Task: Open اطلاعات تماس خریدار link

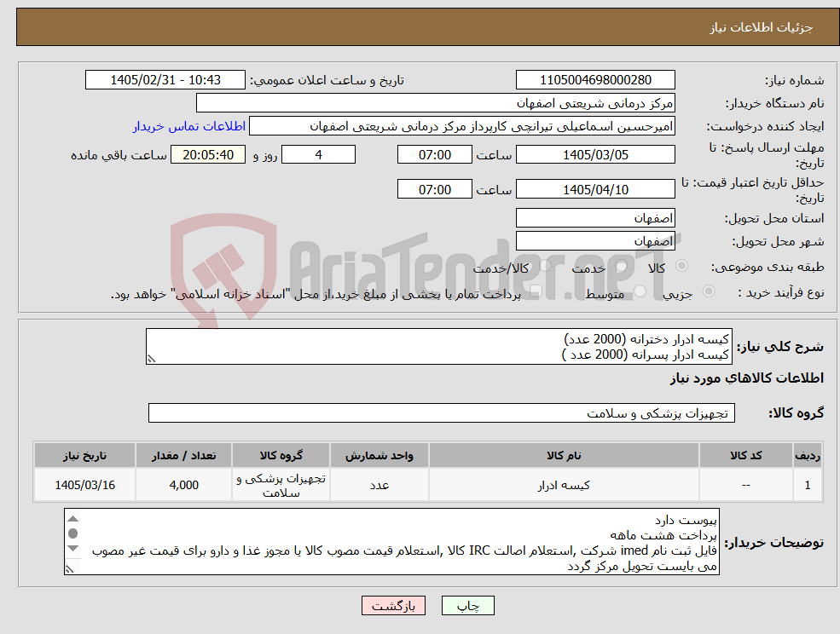Action: (x=189, y=126)
